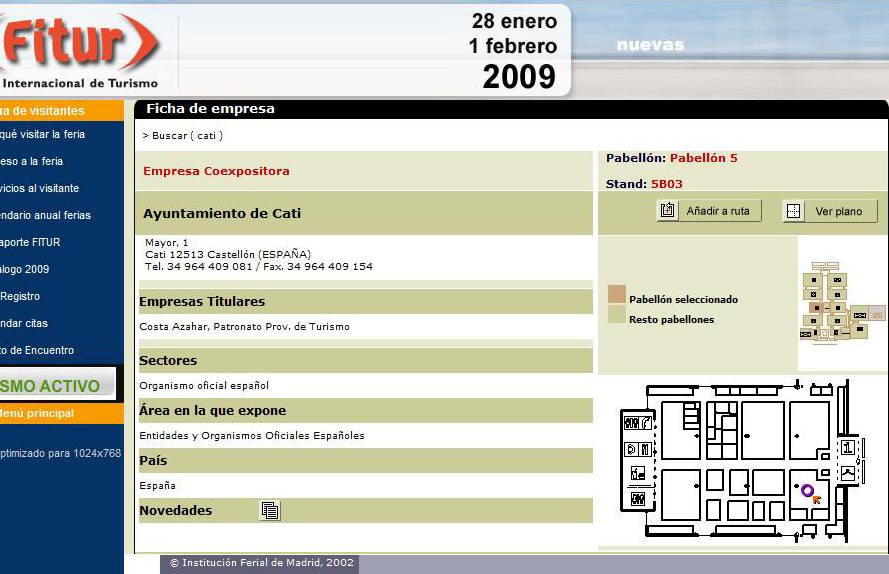Select 'vicios al visitante' menu item

[40, 188]
